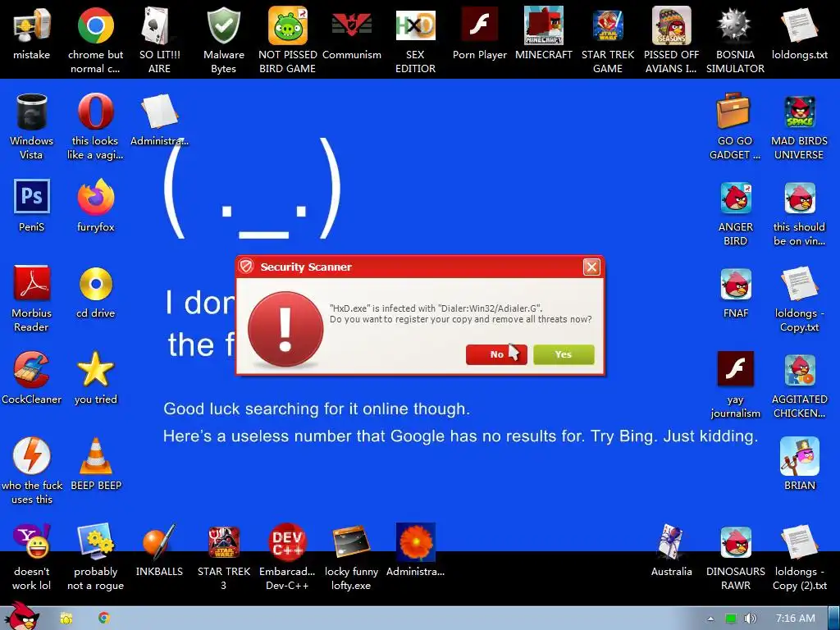The width and height of the screenshot is (840, 630).
Task: Click the Show Desktop strip
Action: tap(834, 619)
